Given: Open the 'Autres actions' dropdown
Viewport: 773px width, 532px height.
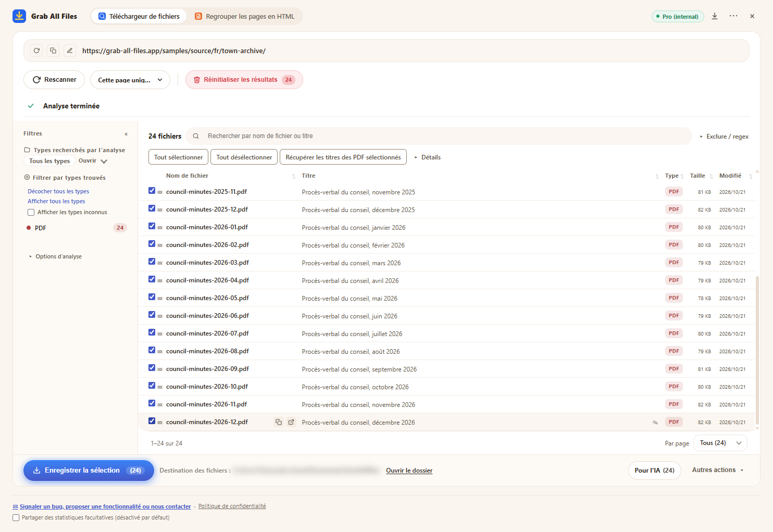Looking at the screenshot, I should click(718, 470).
